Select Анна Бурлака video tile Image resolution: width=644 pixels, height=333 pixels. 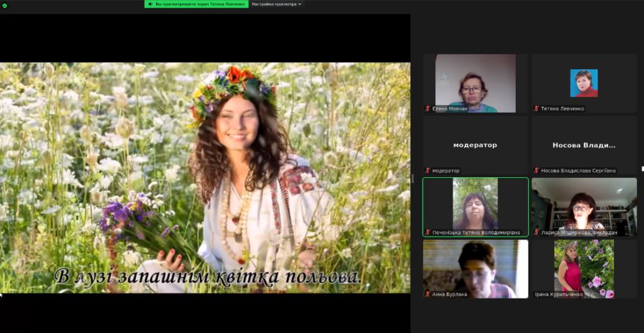click(475, 269)
